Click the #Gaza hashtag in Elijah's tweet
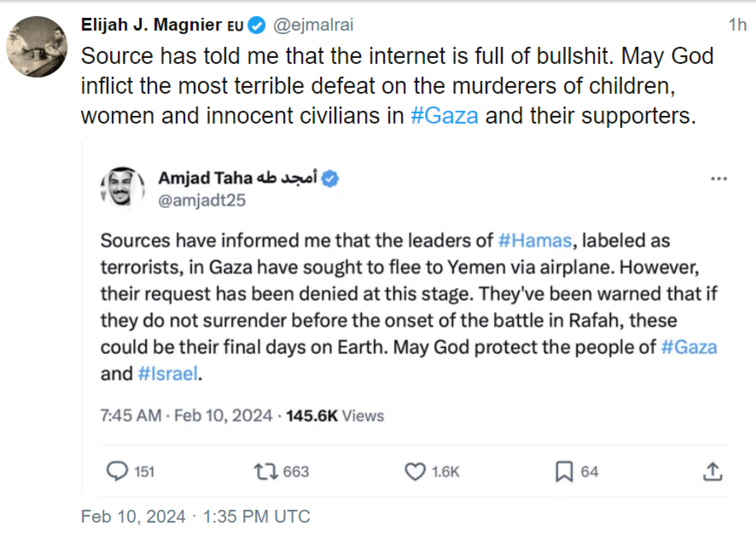The width and height of the screenshot is (756, 538). pos(445,116)
